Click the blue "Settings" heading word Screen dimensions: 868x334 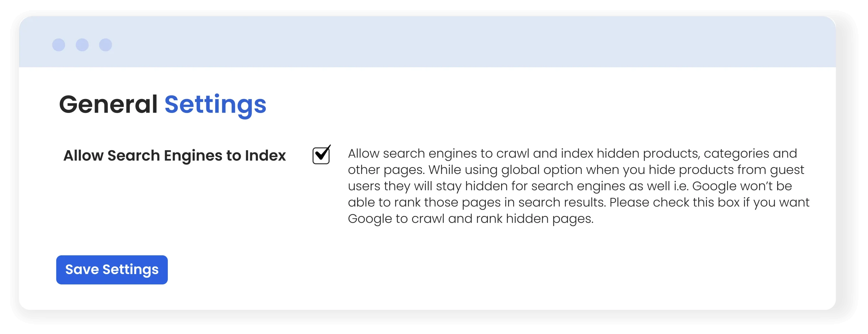[215, 104]
